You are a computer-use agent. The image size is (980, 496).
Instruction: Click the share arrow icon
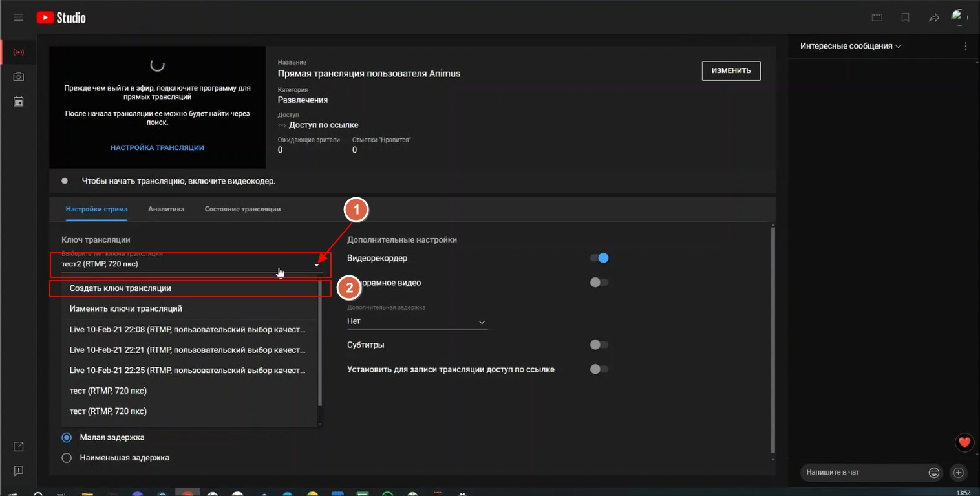pos(934,17)
